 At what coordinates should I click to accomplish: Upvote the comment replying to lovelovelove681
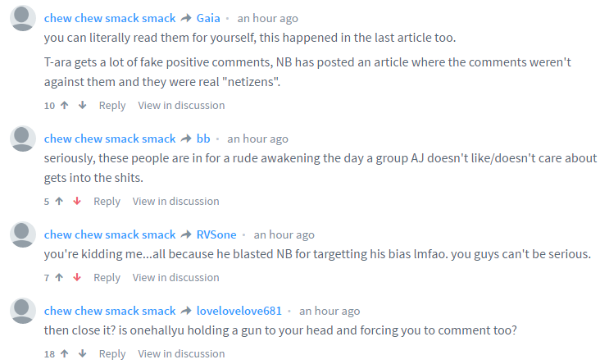[x=64, y=353]
